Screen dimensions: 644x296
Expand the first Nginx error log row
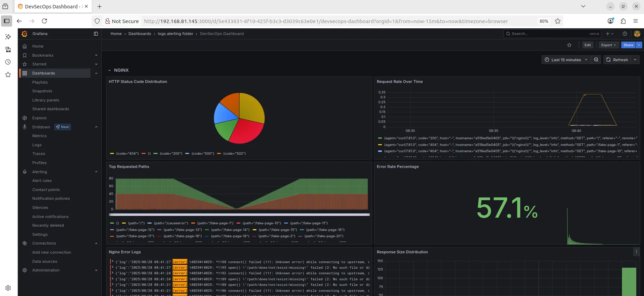point(113,261)
